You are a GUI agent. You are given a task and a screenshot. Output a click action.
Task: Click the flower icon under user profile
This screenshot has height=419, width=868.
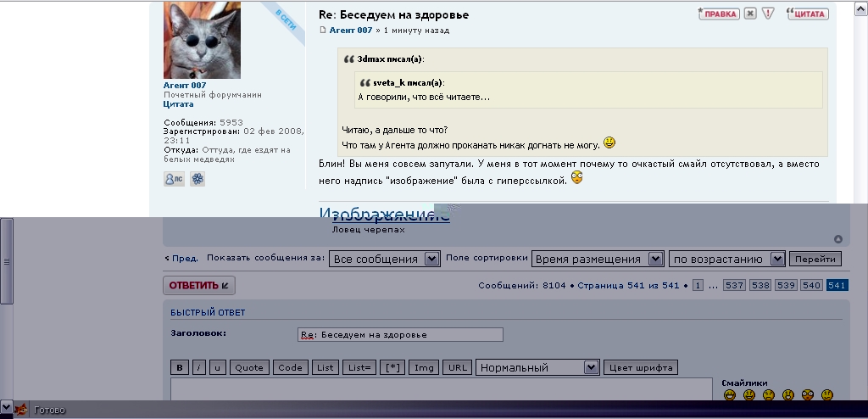pyautogui.click(x=198, y=179)
